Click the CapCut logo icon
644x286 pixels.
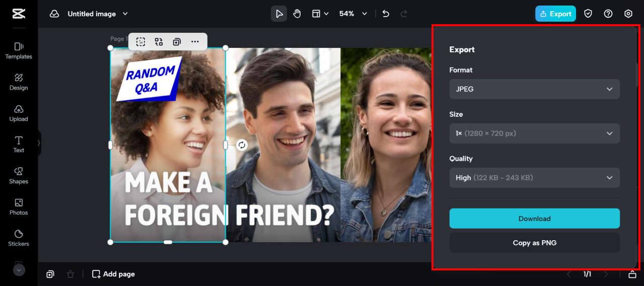point(19,14)
